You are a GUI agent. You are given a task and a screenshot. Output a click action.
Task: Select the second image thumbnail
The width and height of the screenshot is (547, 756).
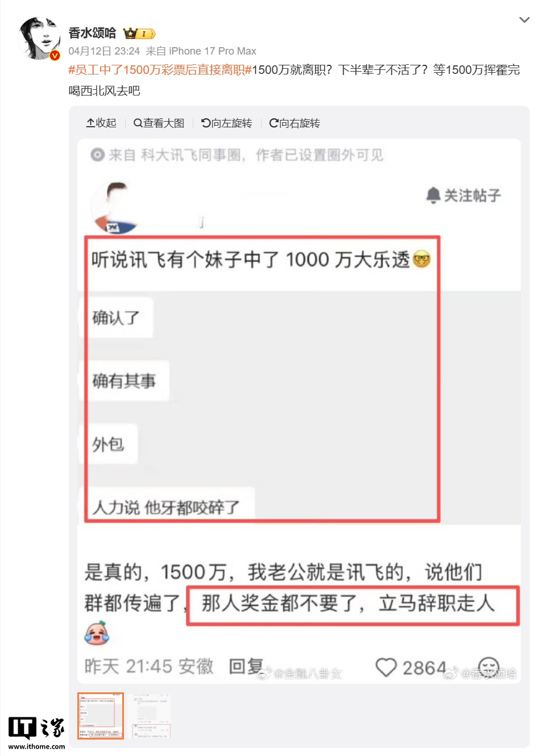tap(151, 716)
